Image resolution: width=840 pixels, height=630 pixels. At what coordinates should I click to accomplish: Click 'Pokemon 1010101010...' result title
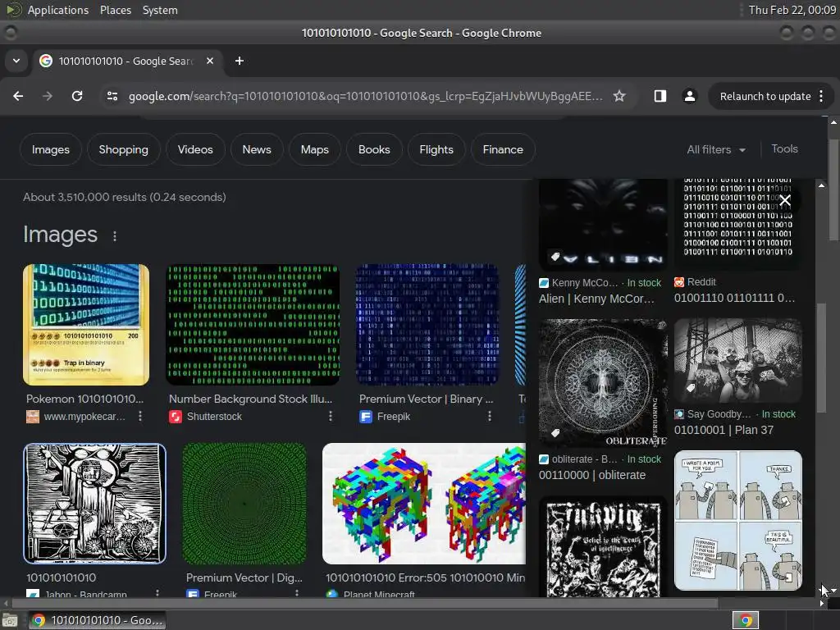tap(84, 399)
